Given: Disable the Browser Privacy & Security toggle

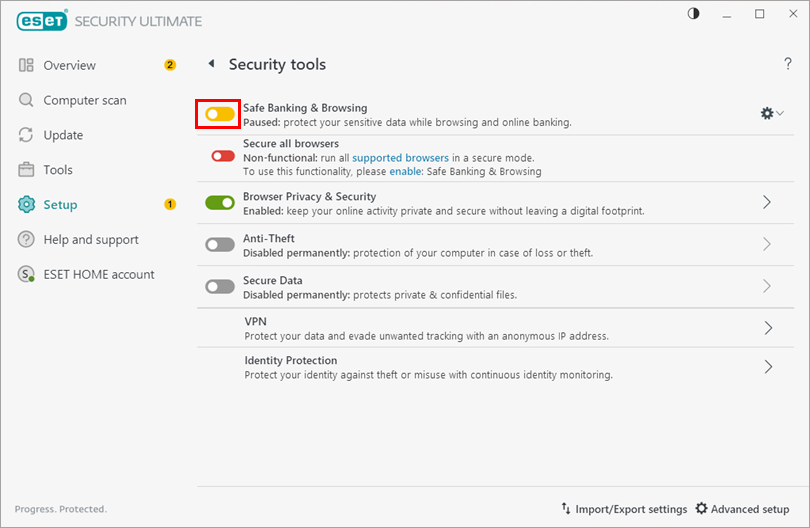Looking at the screenshot, I should click(220, 203).
